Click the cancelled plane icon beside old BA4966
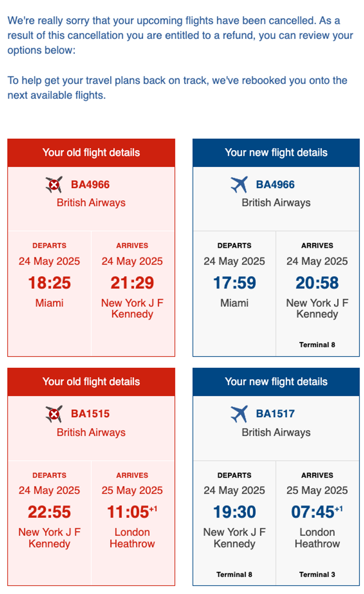 (54, 185)
